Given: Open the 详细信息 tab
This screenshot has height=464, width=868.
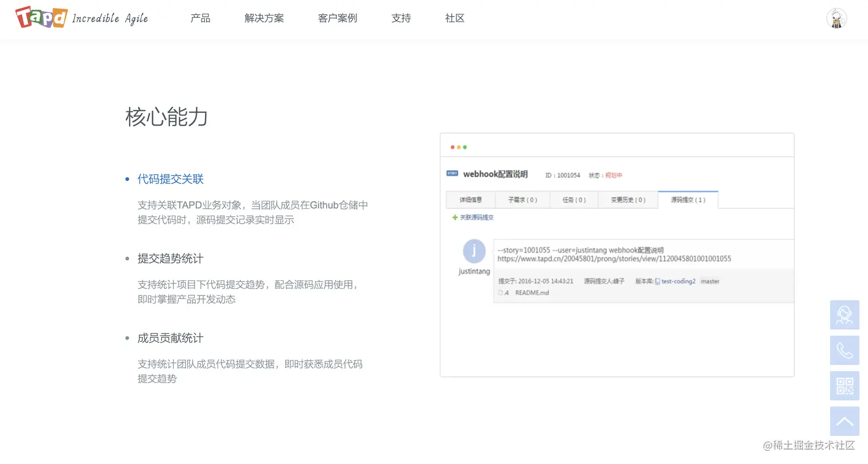Looking at the screenshot, I should (469, 200).
